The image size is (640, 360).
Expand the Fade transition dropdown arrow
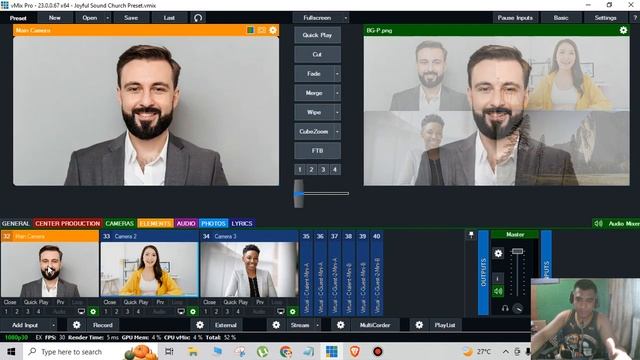pyautogui.click(x=337, y=74)
